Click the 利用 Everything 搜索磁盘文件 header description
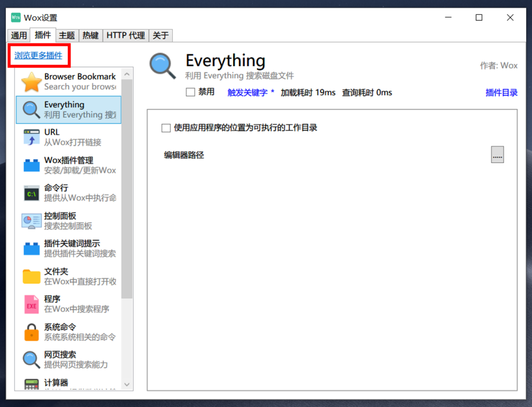 239,76
